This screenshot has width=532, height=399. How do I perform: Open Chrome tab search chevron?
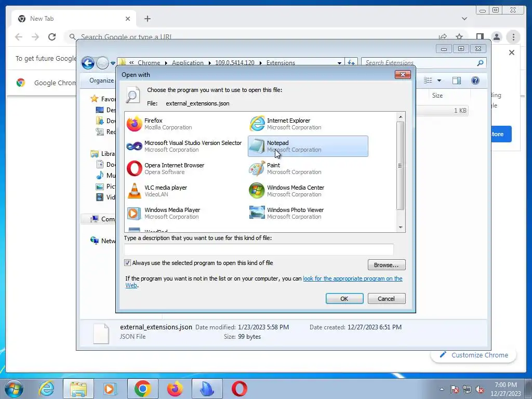click(x=464, y=19)
